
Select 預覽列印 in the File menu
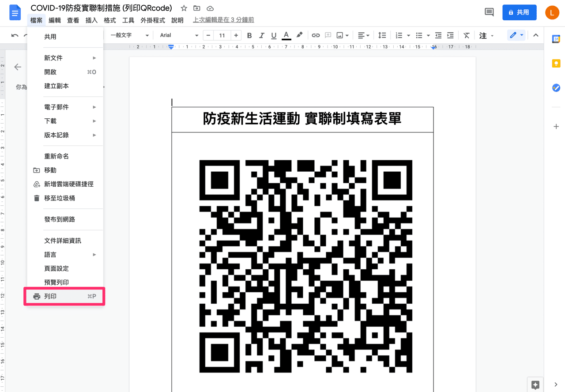pos(65,283)
